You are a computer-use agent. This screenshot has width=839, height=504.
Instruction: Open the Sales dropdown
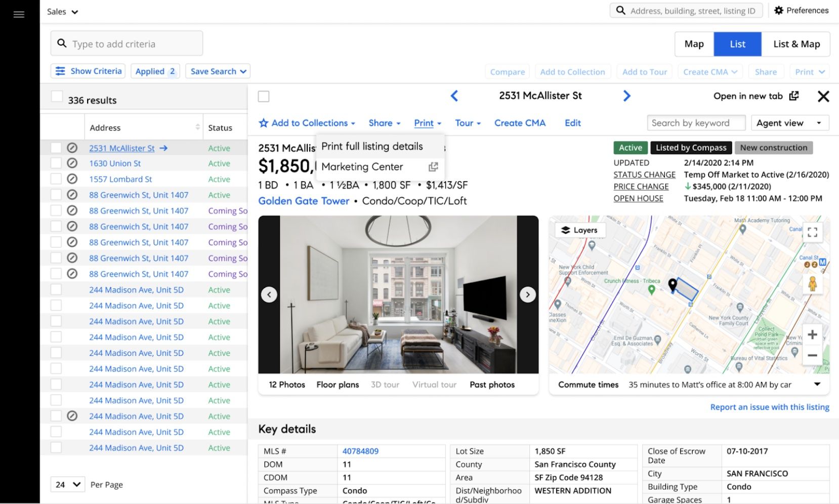point(62,12)
